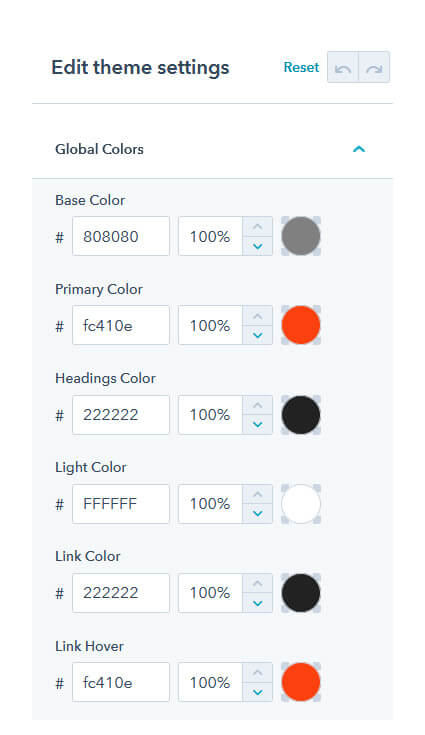Open the Headings Color dark swatch

click(x=301, y=415)
